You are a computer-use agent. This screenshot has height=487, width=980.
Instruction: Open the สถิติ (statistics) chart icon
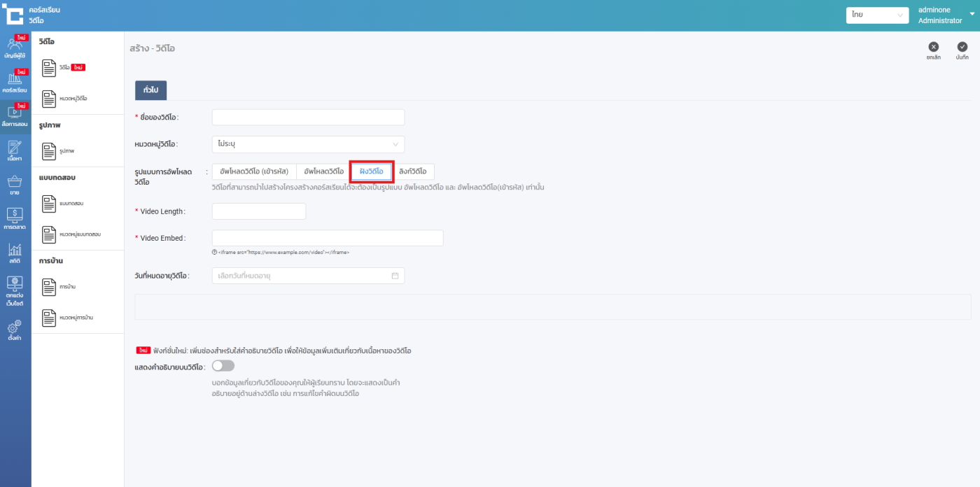pos(15,253)
